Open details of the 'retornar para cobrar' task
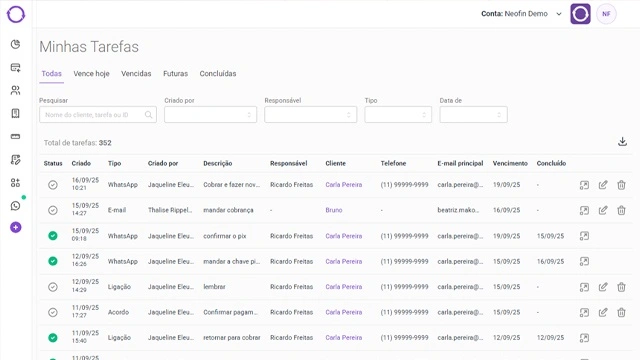This screenshot has width=640, height=360. tap(584, 338)
